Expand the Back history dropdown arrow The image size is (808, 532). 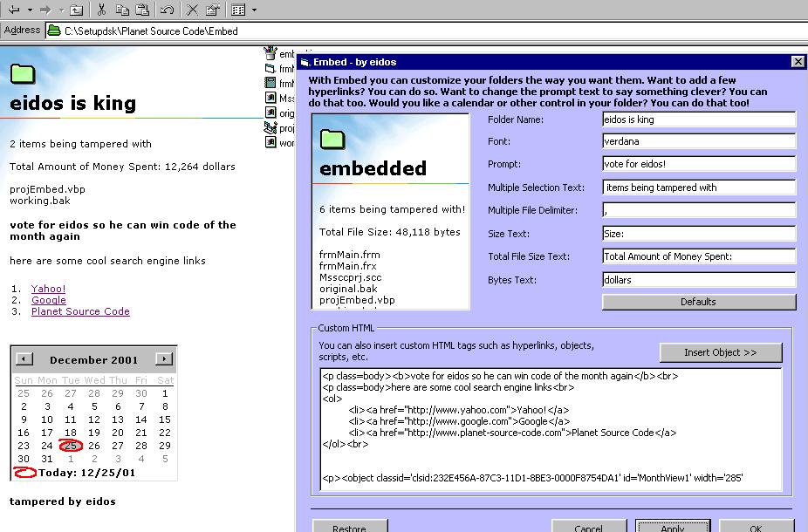[29, 10]
